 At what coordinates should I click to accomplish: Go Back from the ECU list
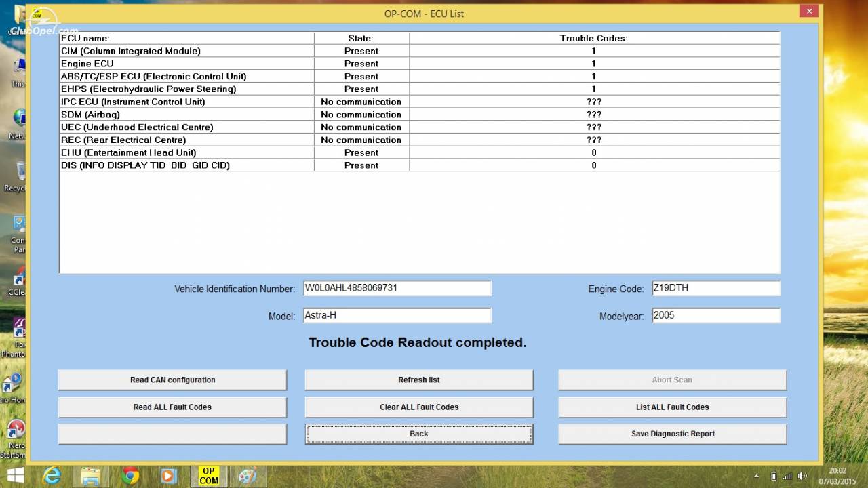tap(419, 434)
